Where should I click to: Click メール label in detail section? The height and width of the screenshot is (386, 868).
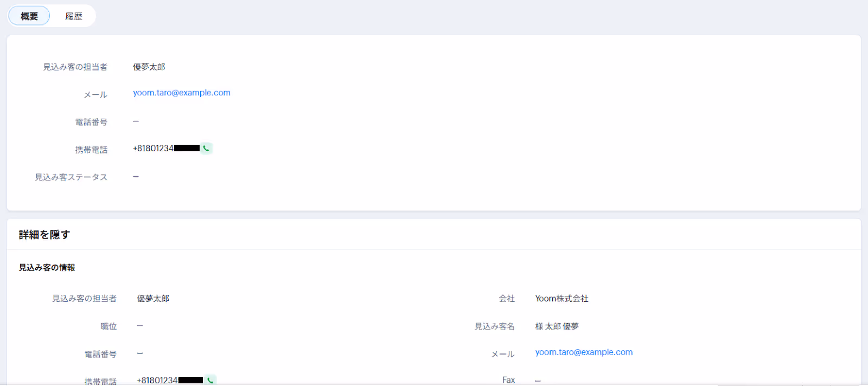[503, 354]
